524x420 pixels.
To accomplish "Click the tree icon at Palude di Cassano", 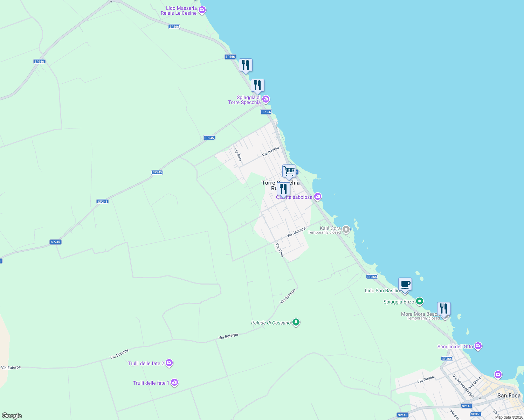I will pyautogui.click(x=296, y=322).
